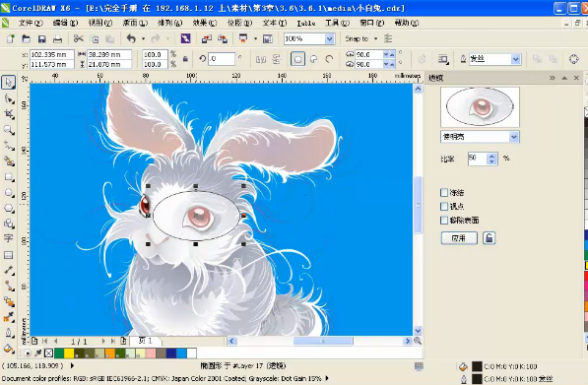Open the 效果 (Effects) menu
The height and width of the screenshot is (385, 588).
205,23
